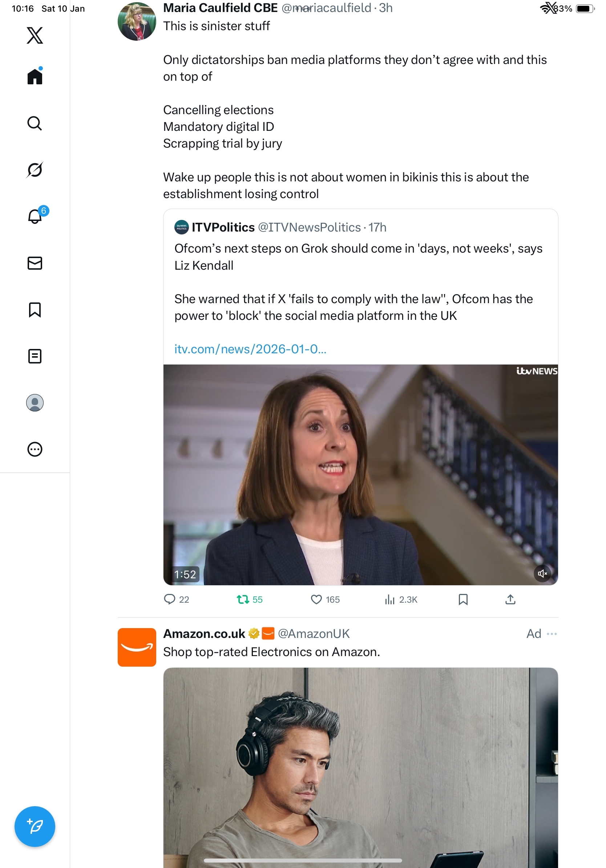The image size is (606, 868).
Task: Expand the More options circle menu
Action: point(35,449)
